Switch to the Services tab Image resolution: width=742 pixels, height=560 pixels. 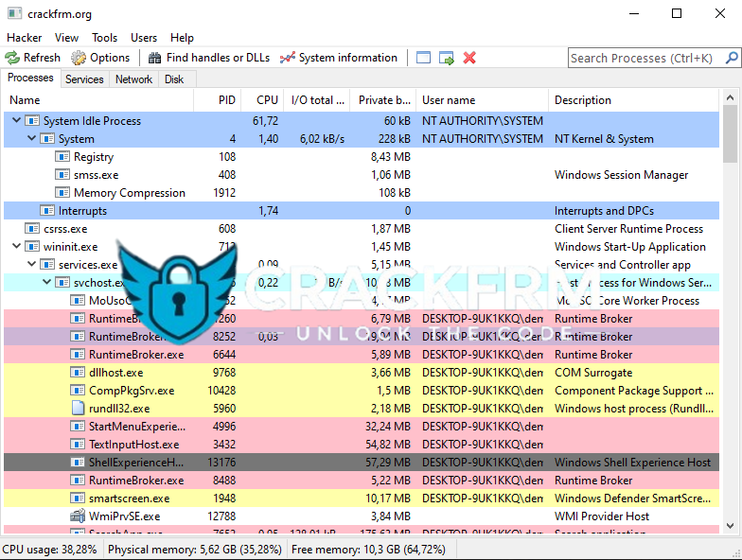point(84,79)
